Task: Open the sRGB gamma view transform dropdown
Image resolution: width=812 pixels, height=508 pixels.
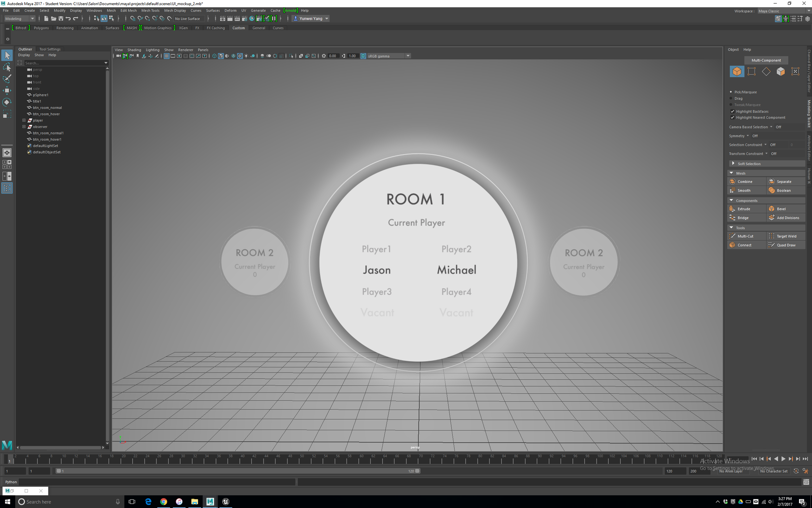Action: [389, 56]
